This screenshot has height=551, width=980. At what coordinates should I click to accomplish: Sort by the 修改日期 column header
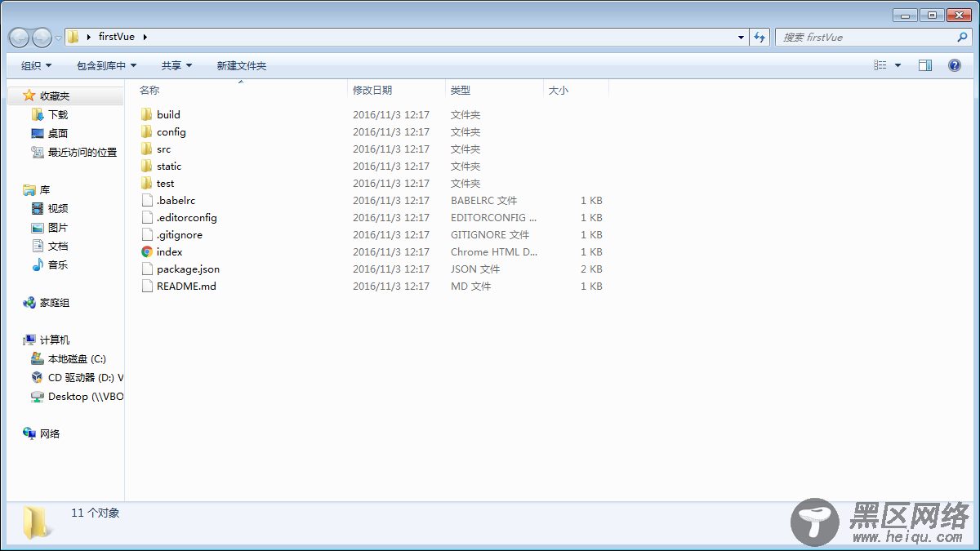pos(372,91)
